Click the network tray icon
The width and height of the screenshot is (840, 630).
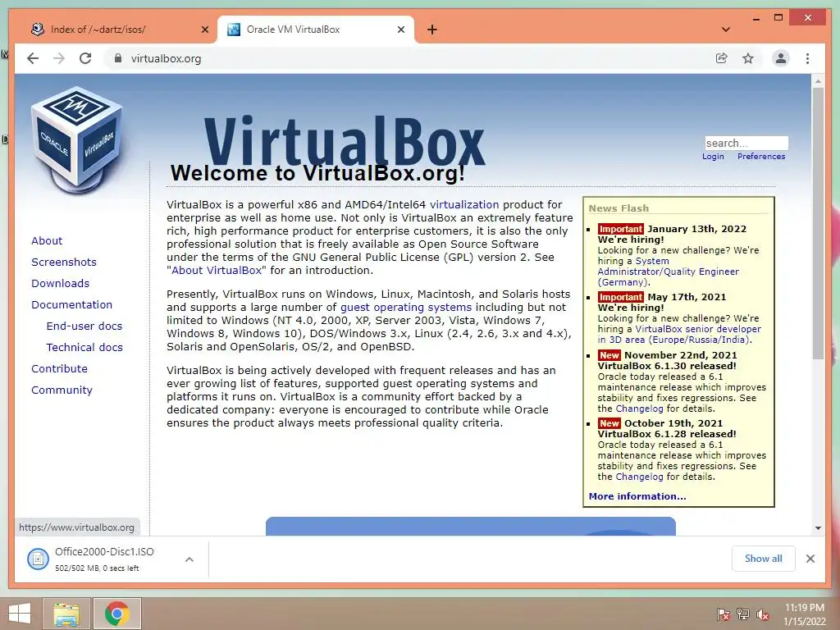pyautogui.click(x=743, y=614)
